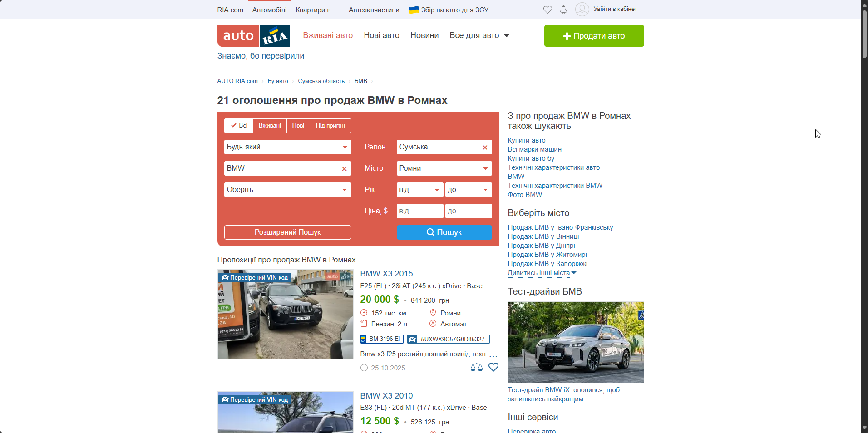This screenshot has height=433, width=868.
Task: Click scrollbar down arrow
Action: pos(864,428)
